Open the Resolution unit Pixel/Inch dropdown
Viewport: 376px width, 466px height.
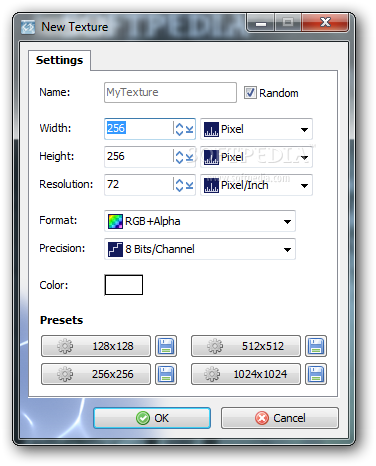pyautogui.click(x=256, y=185)
